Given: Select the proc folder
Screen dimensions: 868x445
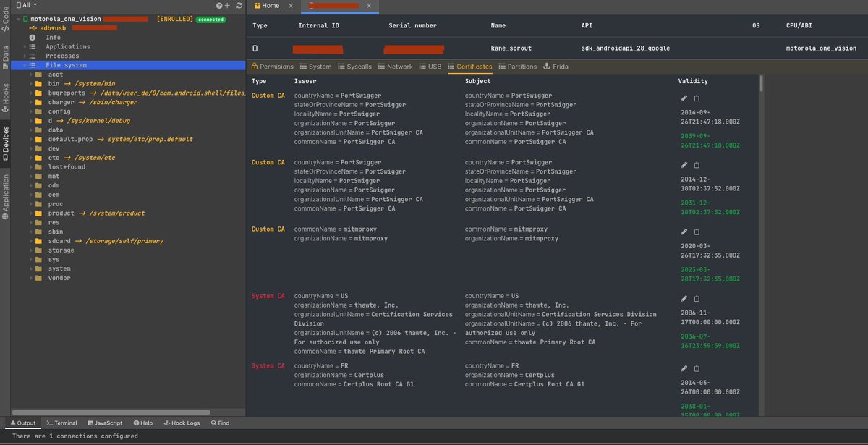Looking at the screenshot, I should [x=56, y=204].
